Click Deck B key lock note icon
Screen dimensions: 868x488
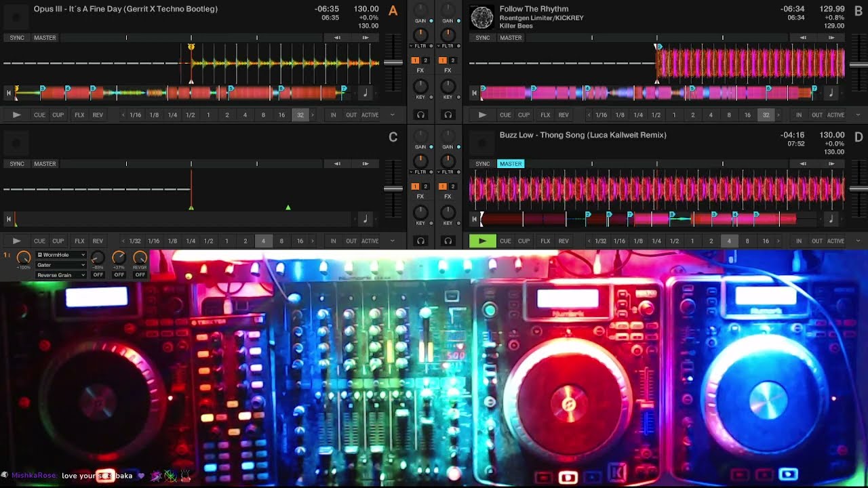click(x=831, y=93)
